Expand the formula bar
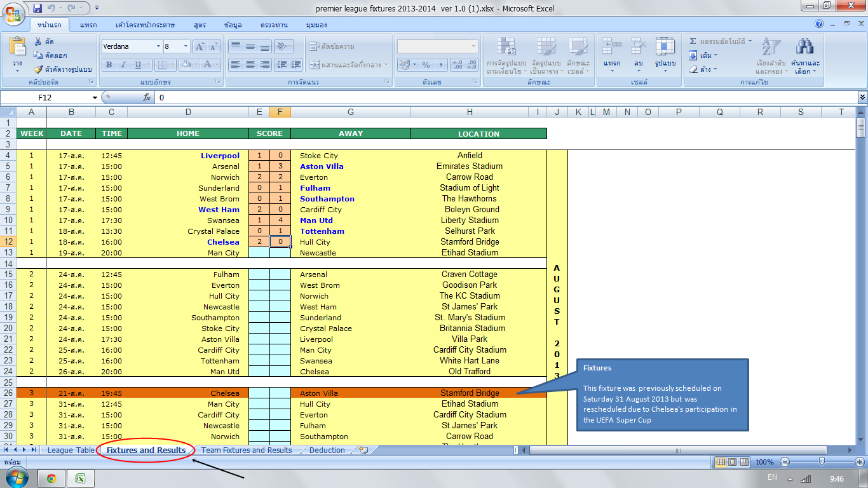 click(x=862, y=97)
